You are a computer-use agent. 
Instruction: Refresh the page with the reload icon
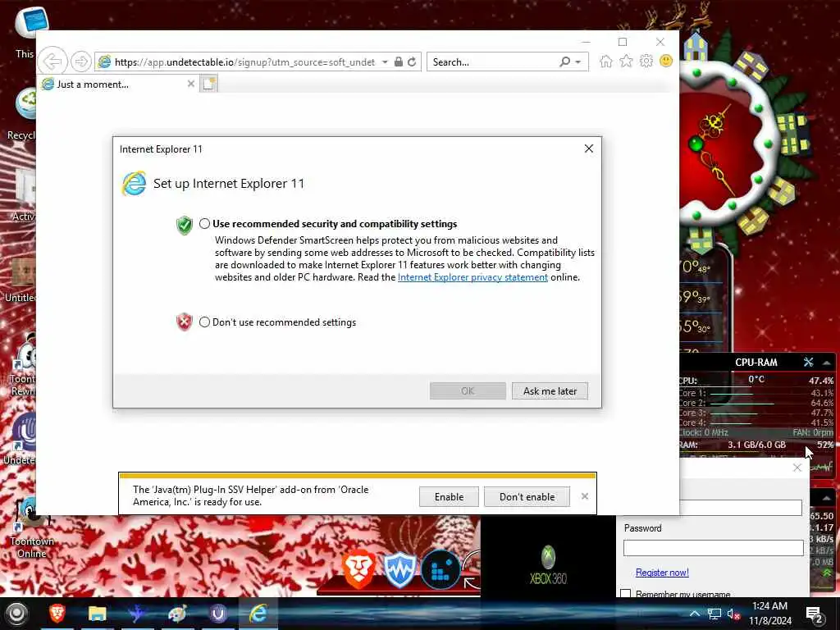tap(412, 62)
